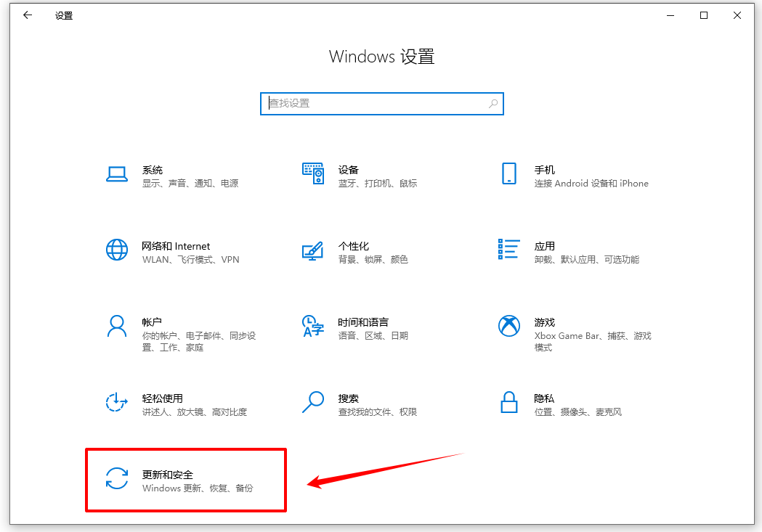
Task: Click the 更新和安全 heading
Action: (167, 475)
